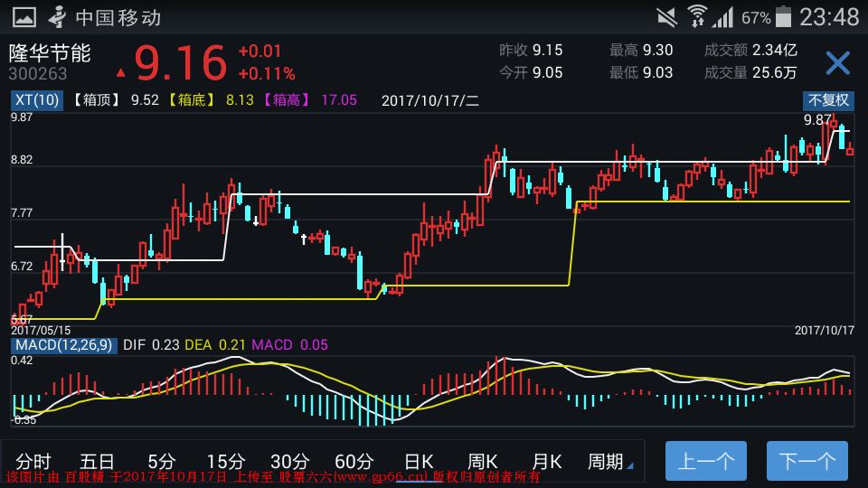Close the stock chart with the X icon
Viewport: 868px width, 488px height.
tap(837, 62)
